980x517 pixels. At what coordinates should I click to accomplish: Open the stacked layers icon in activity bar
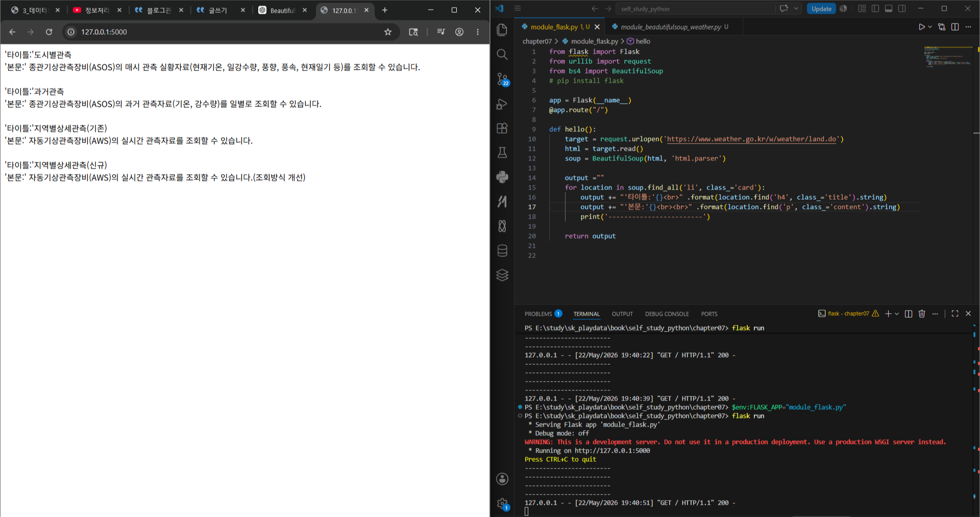coord(502,275)
